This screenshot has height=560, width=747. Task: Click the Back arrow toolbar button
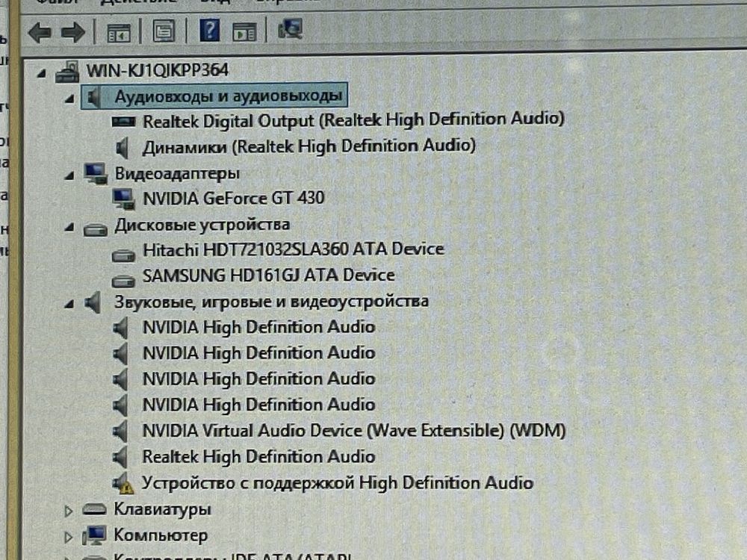(40, 32)
